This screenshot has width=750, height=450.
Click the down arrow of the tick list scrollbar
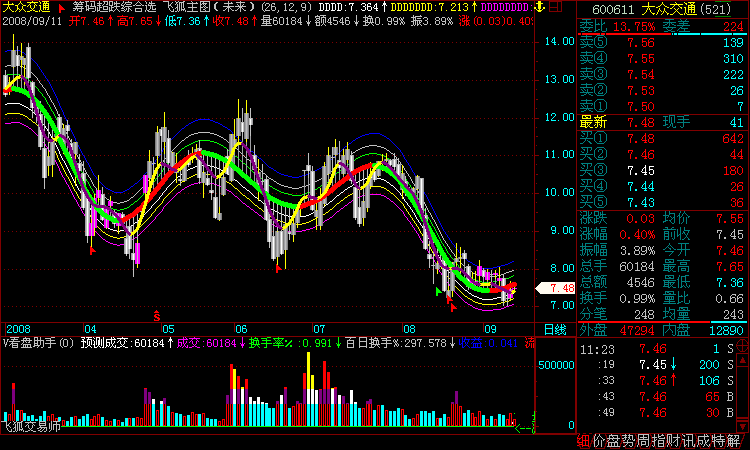point(743,425)
